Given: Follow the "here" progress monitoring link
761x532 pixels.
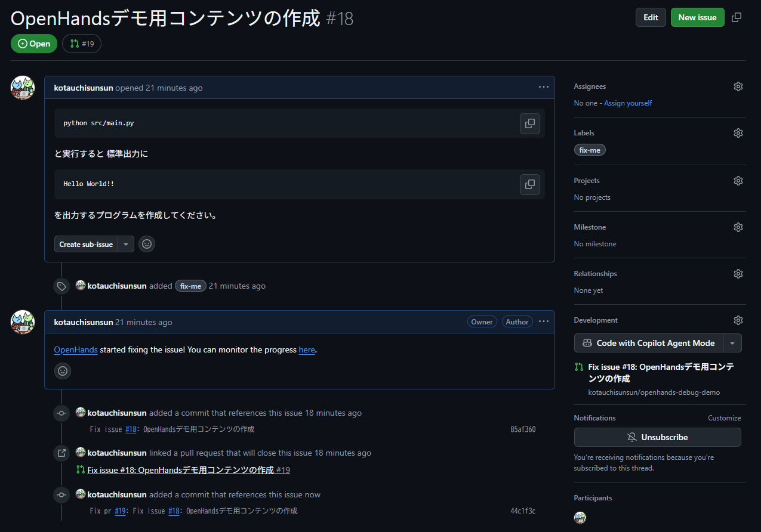Looking at the screenshot, I should (x=306, y=349).
